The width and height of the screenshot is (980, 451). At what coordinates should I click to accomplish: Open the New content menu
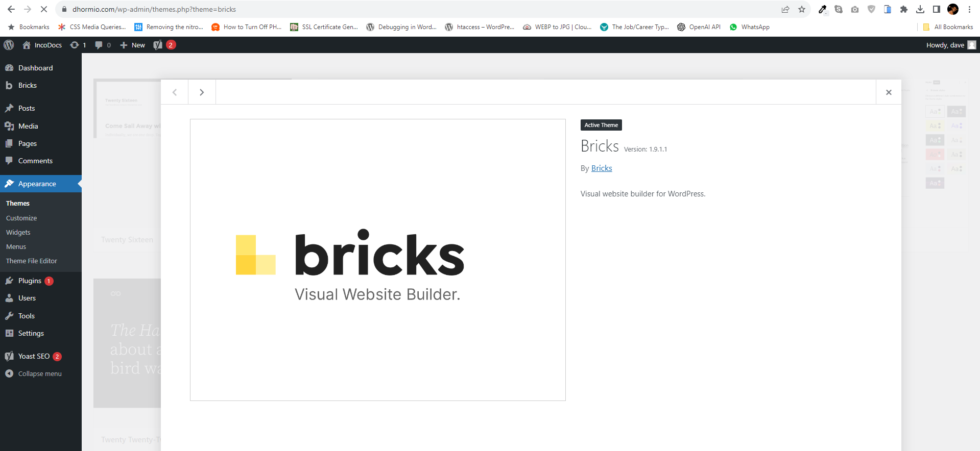(x=132, y=45)
